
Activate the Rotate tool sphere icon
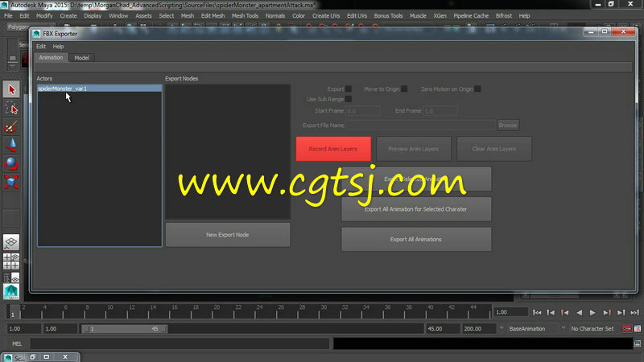click(x=11, y=163)
